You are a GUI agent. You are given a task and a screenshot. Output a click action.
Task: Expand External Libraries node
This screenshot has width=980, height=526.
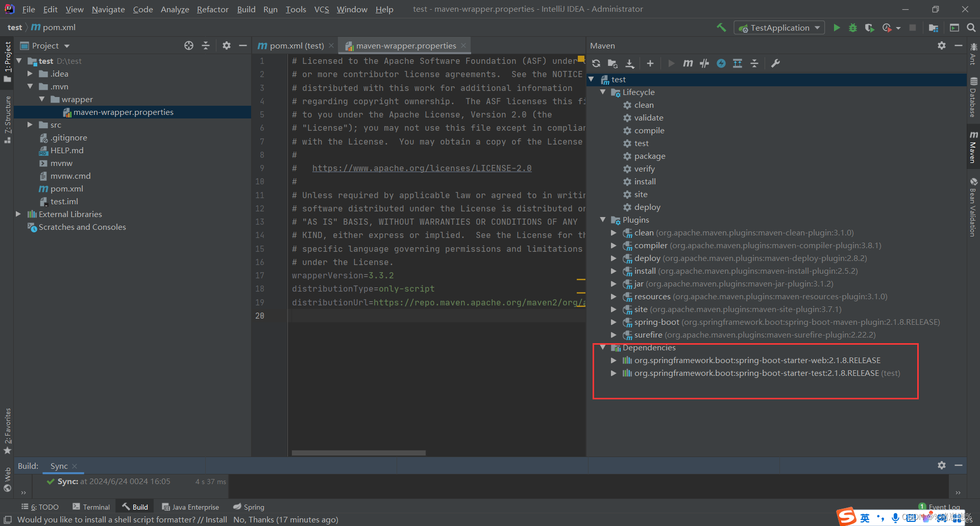[x=19, y=214]
